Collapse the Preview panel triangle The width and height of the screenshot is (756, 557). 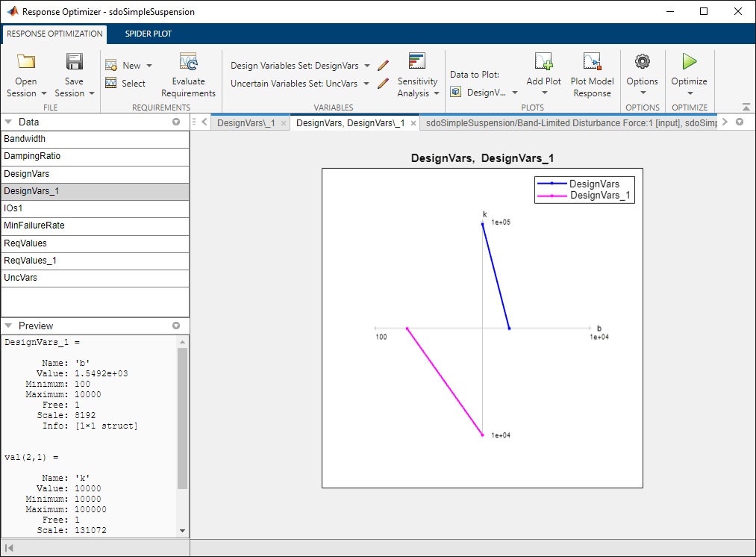8,326
